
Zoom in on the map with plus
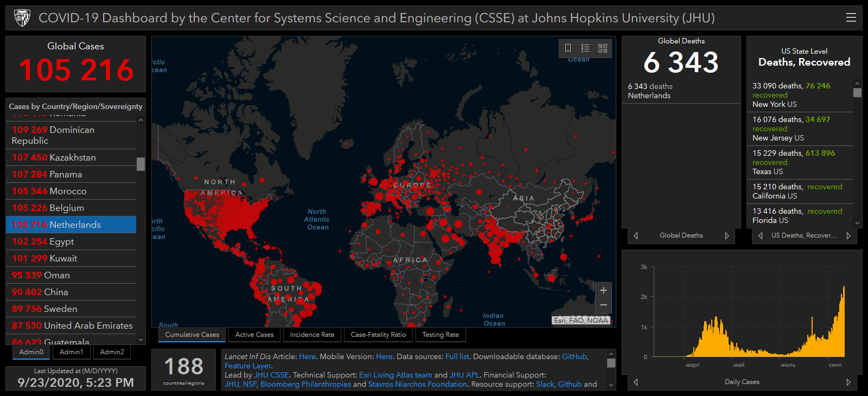[603, 290]
